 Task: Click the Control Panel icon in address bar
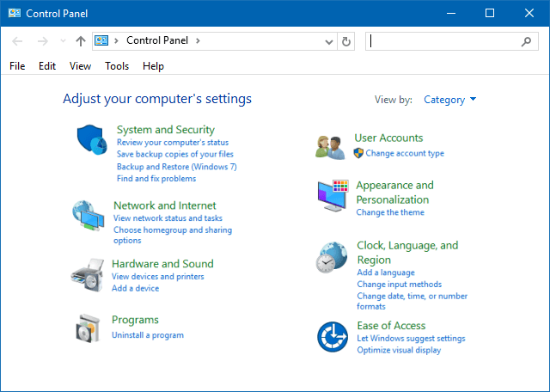click(x=101, y=40)
